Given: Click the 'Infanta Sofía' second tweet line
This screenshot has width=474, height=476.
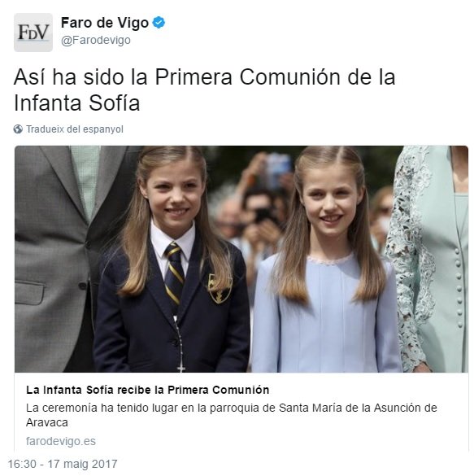Looking at the screenshot, I should [x=76, y=103].
